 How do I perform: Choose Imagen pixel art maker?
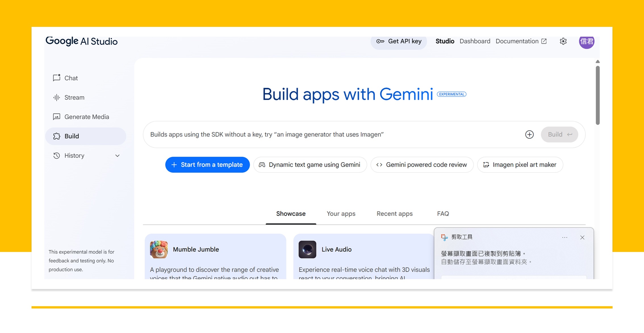520,165
